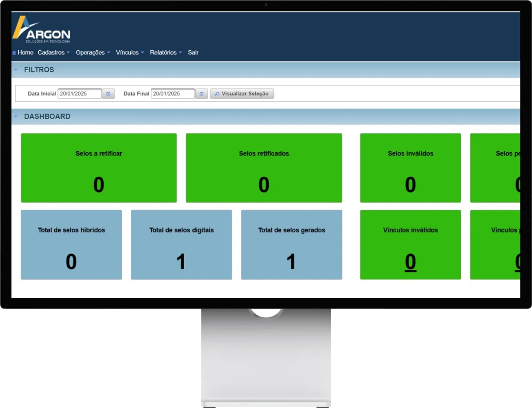Screen dimensions: 532x408
Task: Collapse the Filtros panel arrow
Action: [16, 70]
